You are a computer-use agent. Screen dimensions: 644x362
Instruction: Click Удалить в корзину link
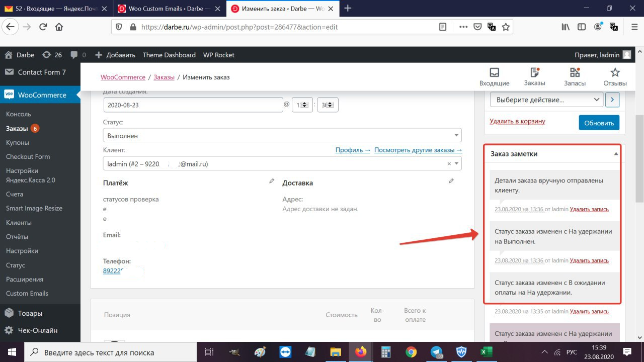click(x=517, y=121)
